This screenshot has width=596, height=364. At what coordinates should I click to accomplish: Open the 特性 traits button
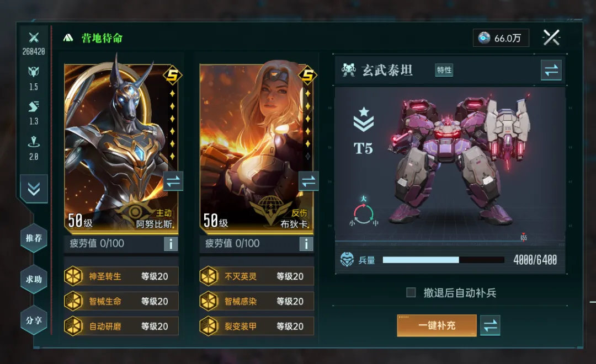coord(444,70)
